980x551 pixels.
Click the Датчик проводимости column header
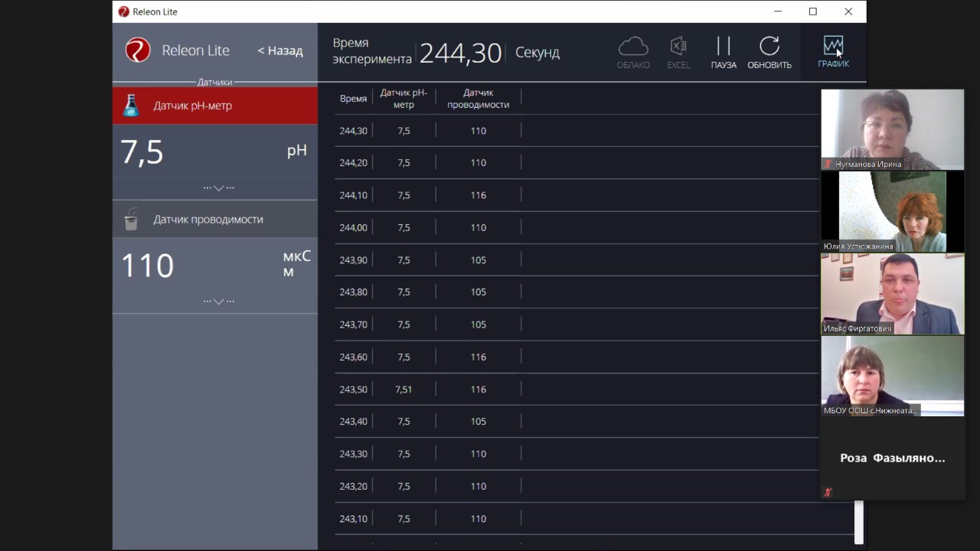pos(478,99)
